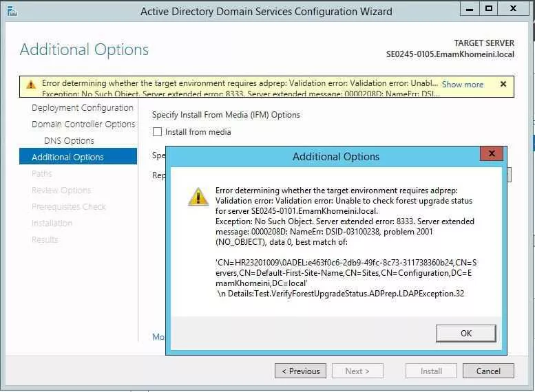
Task: Minimize the Configuration Wizard window
Action: pos(470,8)
